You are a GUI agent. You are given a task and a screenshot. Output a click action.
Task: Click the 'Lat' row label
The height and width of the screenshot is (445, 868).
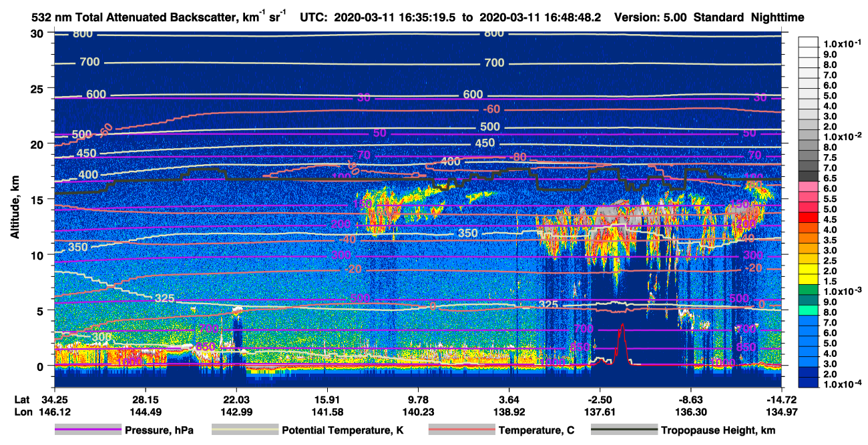[22, 399]
